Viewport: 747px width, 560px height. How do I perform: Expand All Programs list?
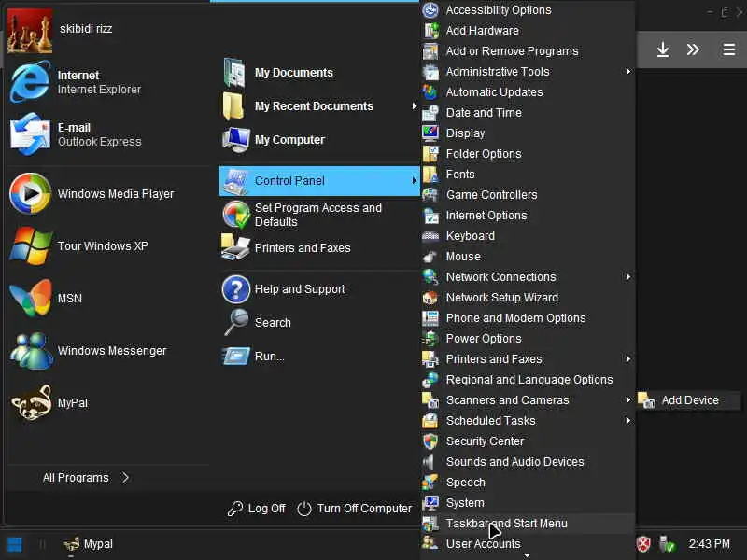[x=86, y=478]
